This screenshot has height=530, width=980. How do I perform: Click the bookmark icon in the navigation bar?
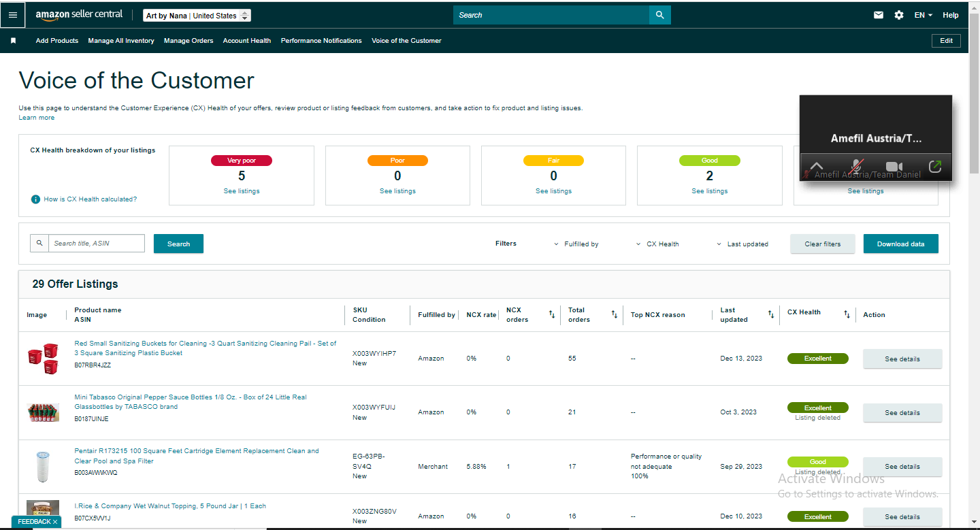pyautogui.click(x=13, y=41)
